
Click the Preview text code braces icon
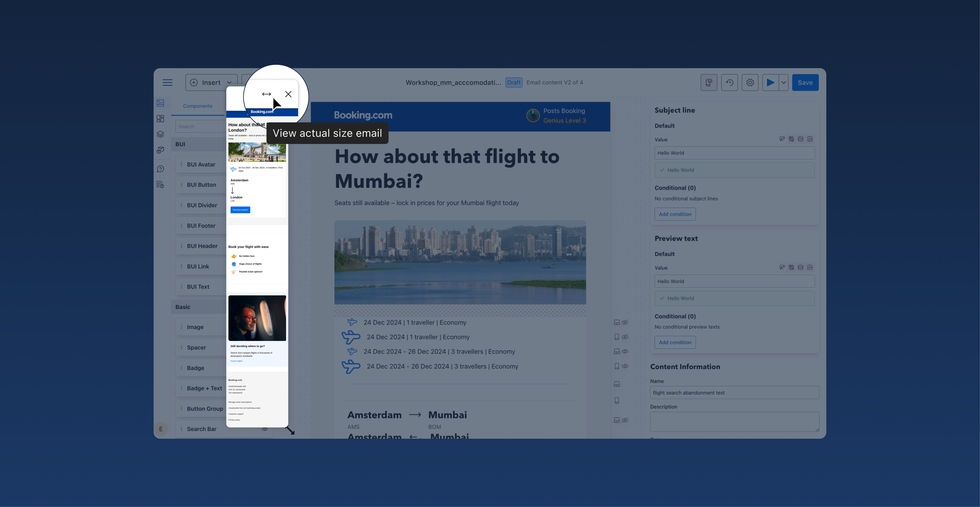(810, 267)
